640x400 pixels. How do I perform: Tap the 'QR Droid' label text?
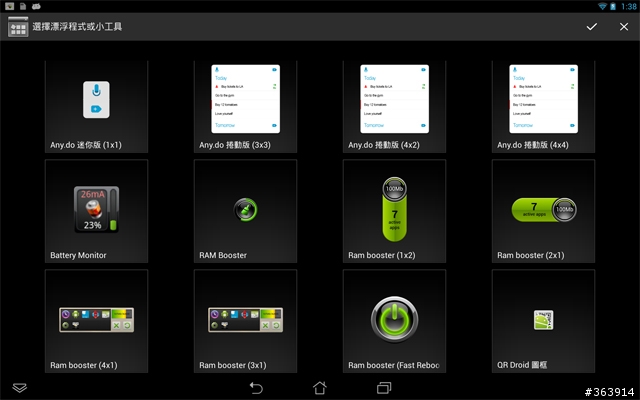513,365
